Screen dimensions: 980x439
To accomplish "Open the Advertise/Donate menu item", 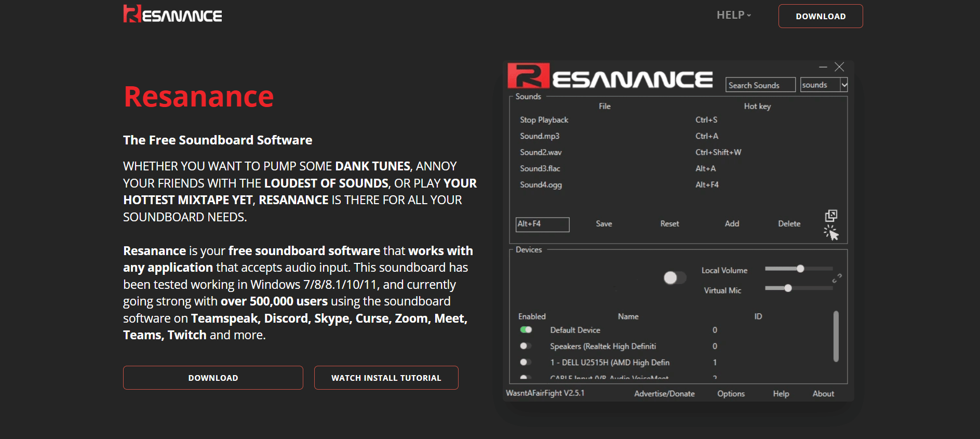I will (x=664, y=394).
